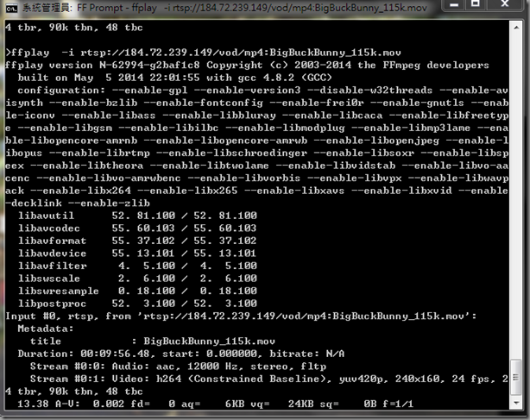Minimize the FF Prompt window
530x420 pixels.
point(454,4)
